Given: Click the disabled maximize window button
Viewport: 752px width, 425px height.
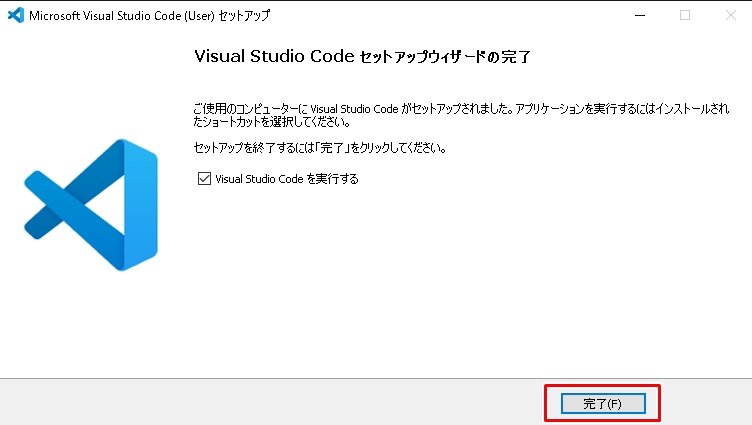Looking at the screenshot, I should tap(685, 15).
